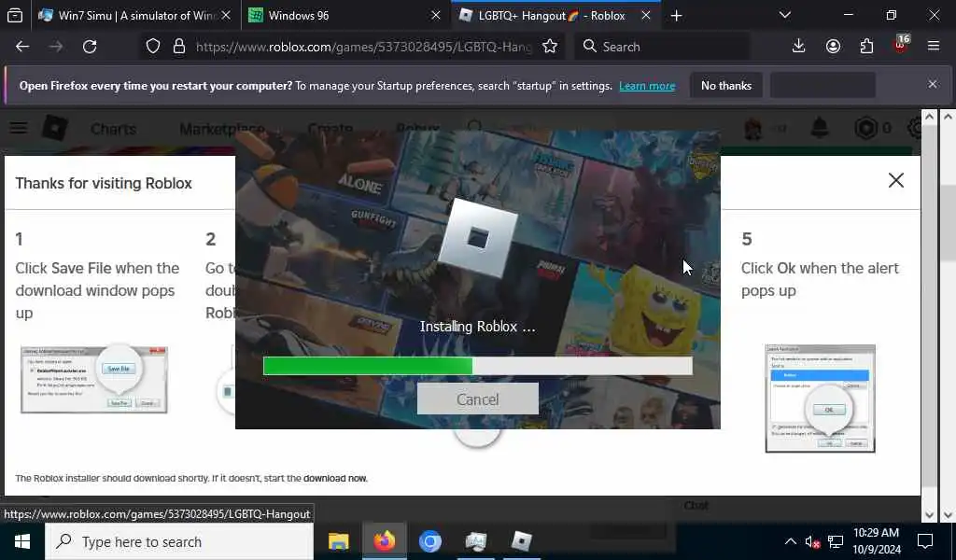Image resolution: width=956 pixels, height=560 pixels.
Task: Reload the current page
Action: tap(90, 47)
